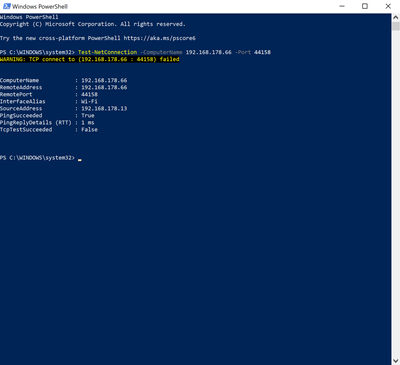The image size is (400, 365).
Task: Click the empty scrollbar track area
Action: click(x=396, y=193)
